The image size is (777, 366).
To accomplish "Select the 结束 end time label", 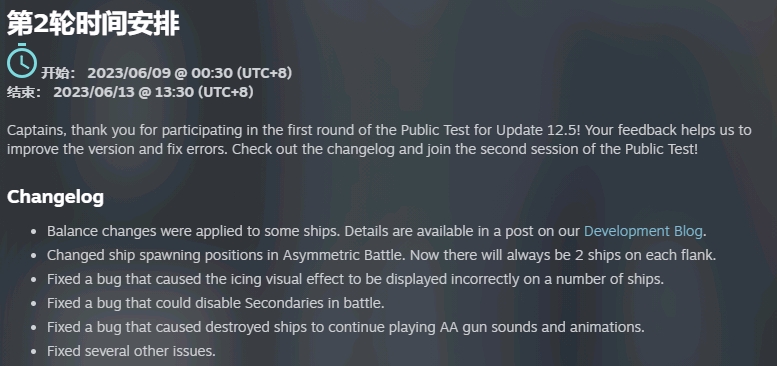I will click(24, 93).
